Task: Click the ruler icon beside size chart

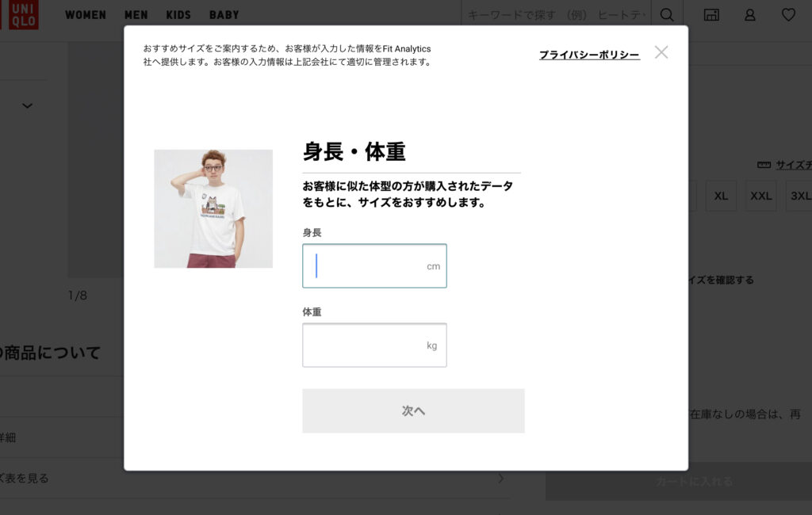Action: point(764,165)
